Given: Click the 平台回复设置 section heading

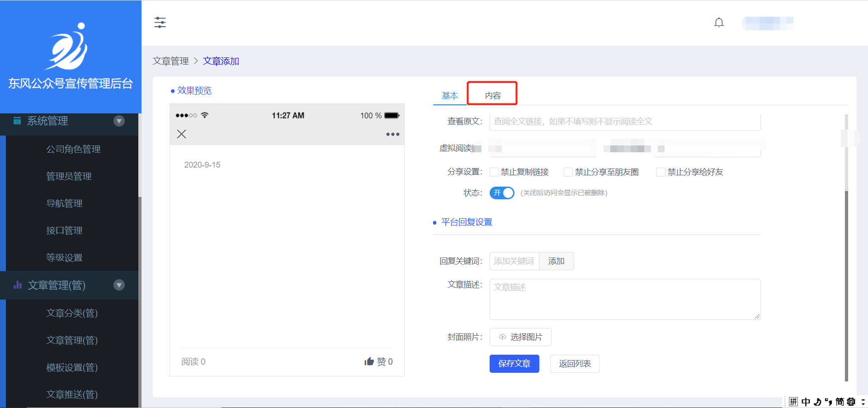Looking at the screenshot, I should (x=467, y=222).
